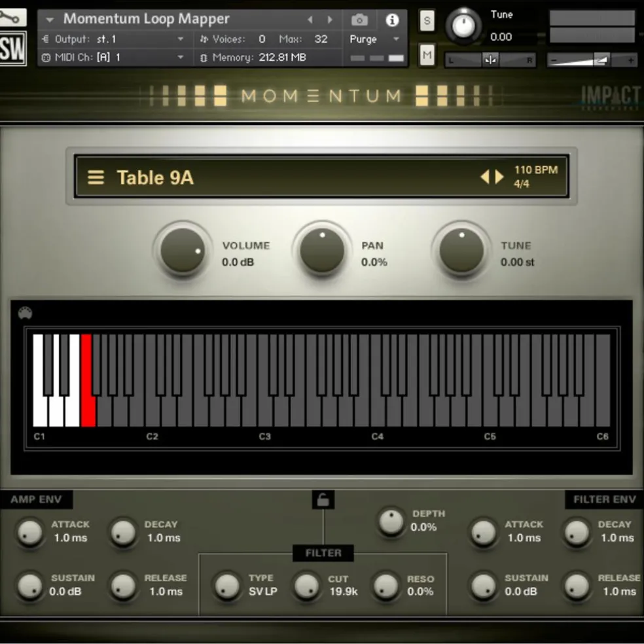Click the filter DEPTH knob
644x644 pixels.
tap(391, 521)
